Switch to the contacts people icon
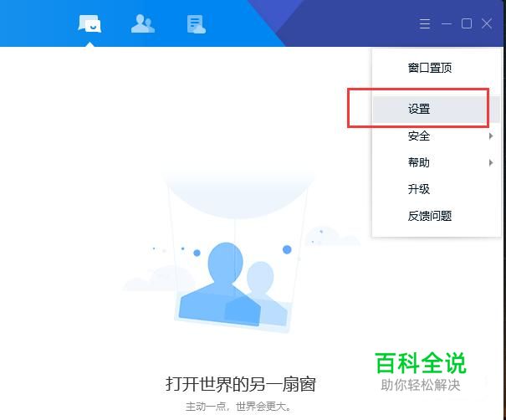 click(x=143, y=23)
